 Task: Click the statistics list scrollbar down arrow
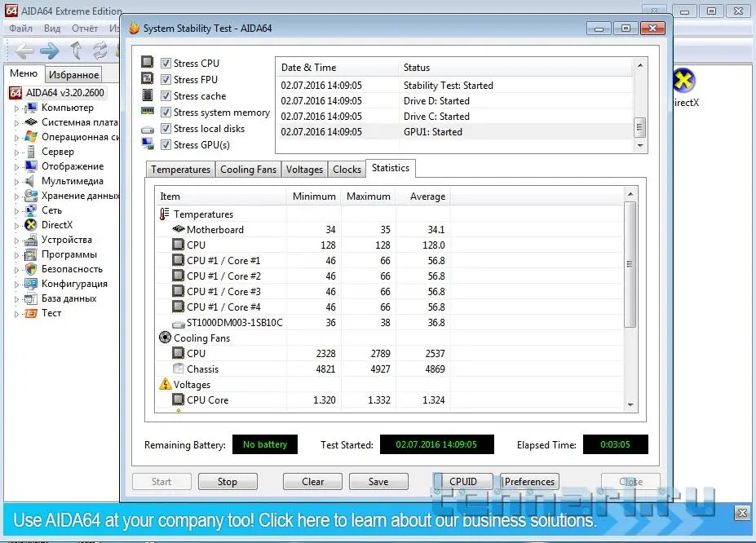pos(630,405)
